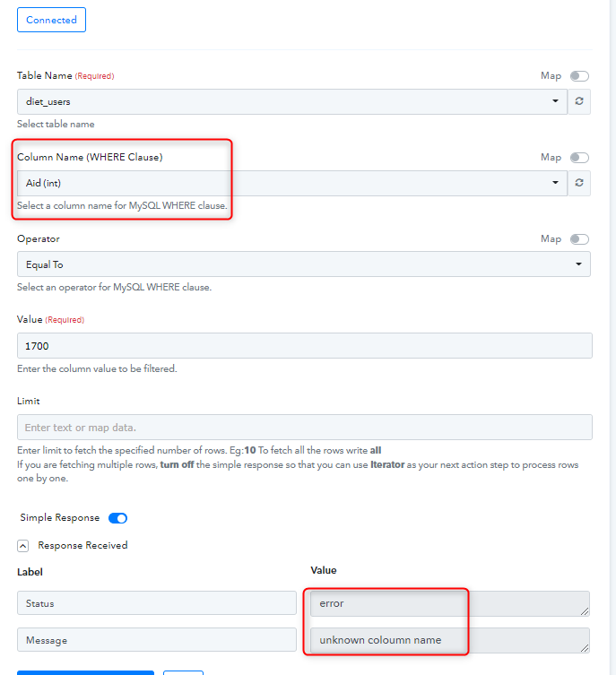Image resolution: width=616 pixels, height=675 pixels.
Task: Click the blue button at bottom
Action: [85, 672]
